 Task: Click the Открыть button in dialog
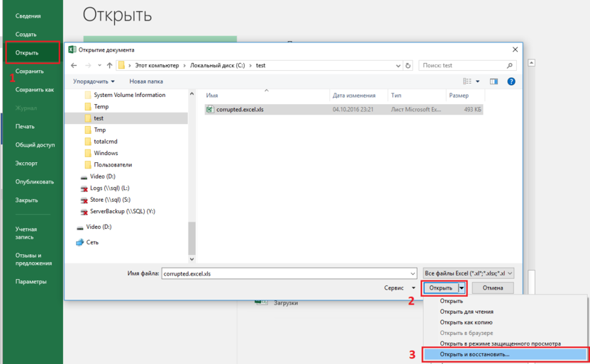440,288
